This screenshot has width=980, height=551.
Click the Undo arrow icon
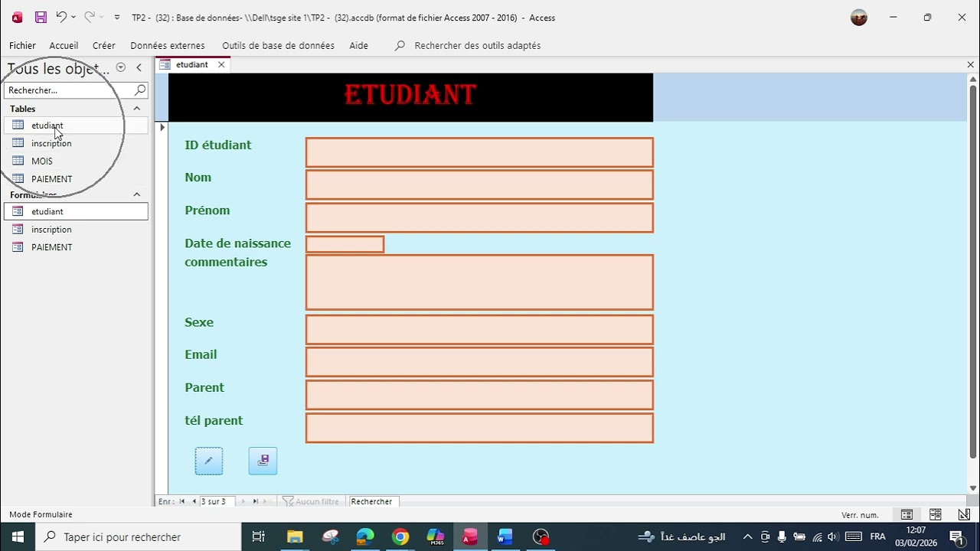point(61,17)
